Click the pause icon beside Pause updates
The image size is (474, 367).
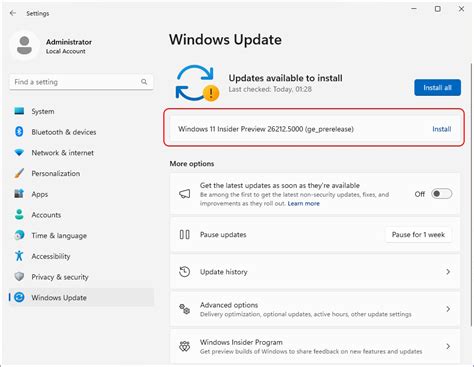pyautogui.click(x=185, y=235)
